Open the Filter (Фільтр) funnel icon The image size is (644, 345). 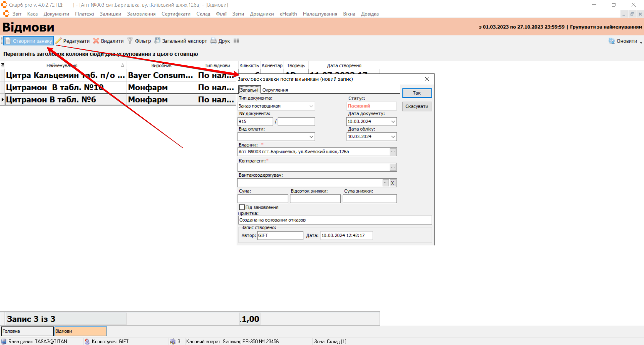(130, 41)
